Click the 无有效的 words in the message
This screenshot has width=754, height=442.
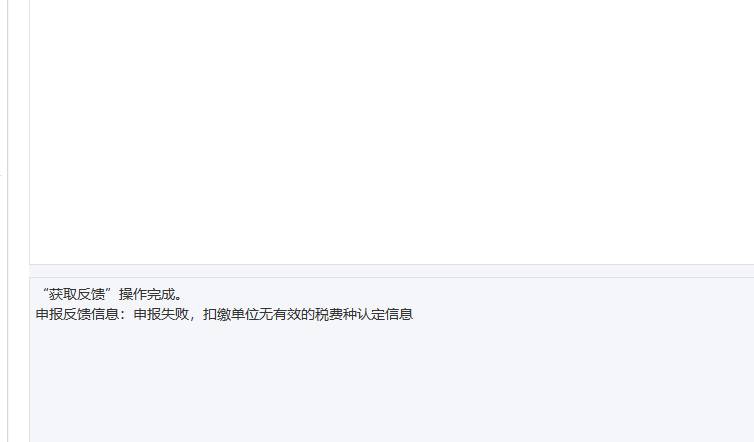pyautogui.click(x=287, y=314)
